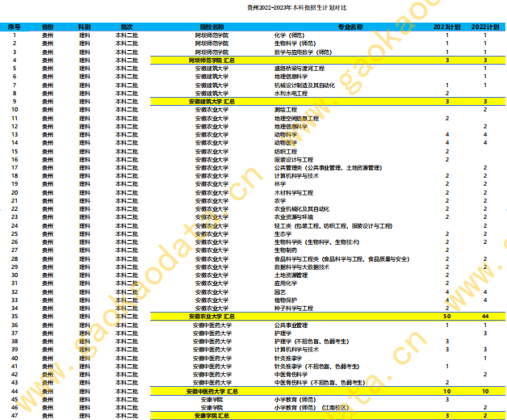Click the 2022计划 column header
Image resolution: width=507 pixels, height=420 pixels.
click(484, 27)
